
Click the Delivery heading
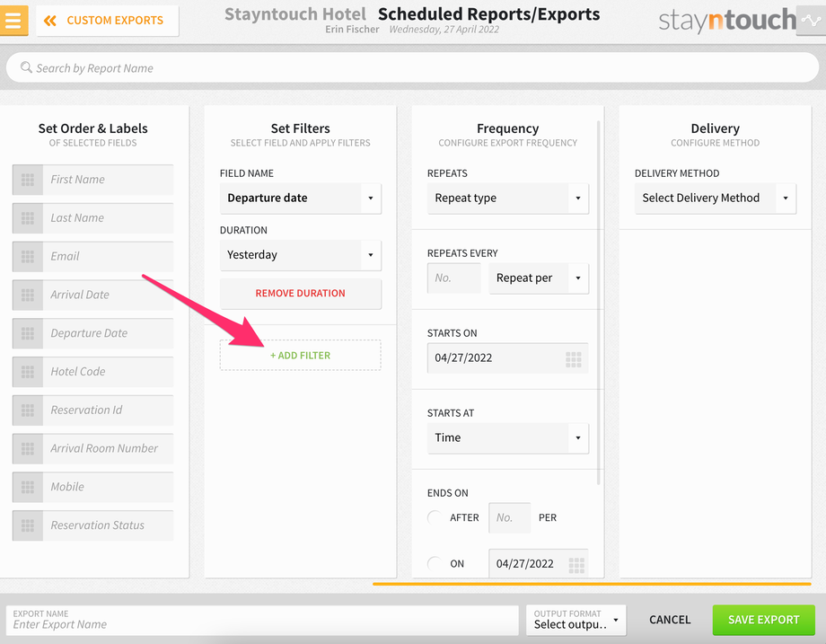716,128
